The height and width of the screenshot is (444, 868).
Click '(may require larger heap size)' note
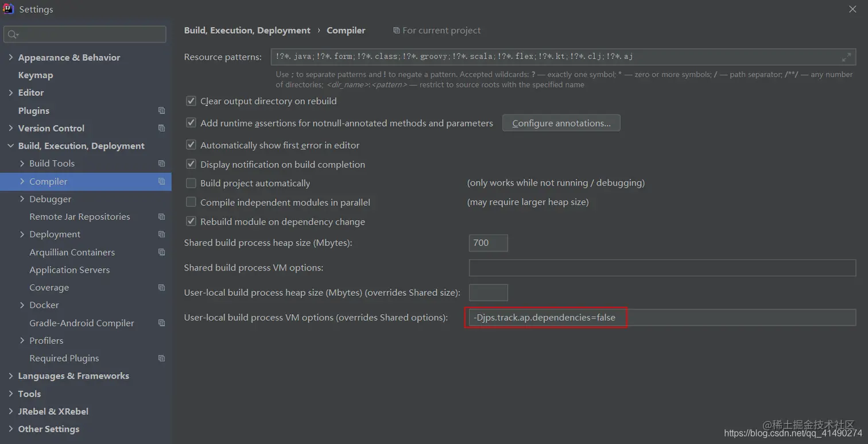(x=528, y=202)
